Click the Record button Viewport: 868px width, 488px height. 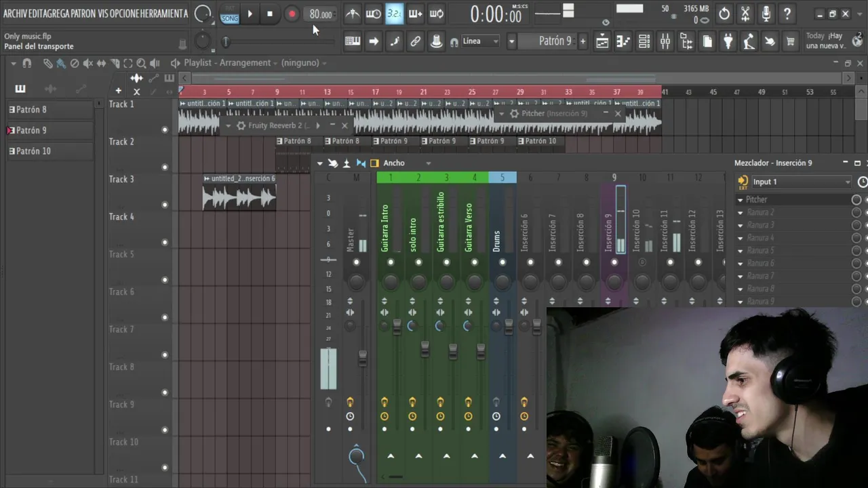[x=292, y=14]
